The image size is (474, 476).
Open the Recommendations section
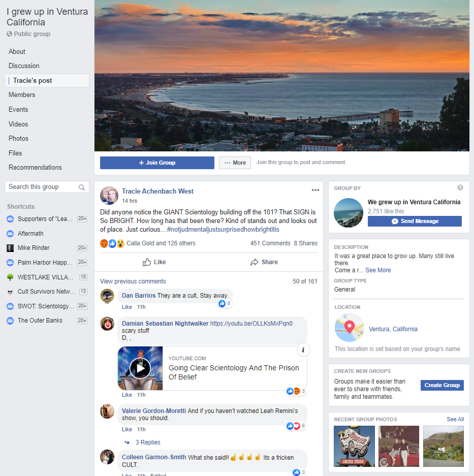pyautogui.click(x=35, y=168)
